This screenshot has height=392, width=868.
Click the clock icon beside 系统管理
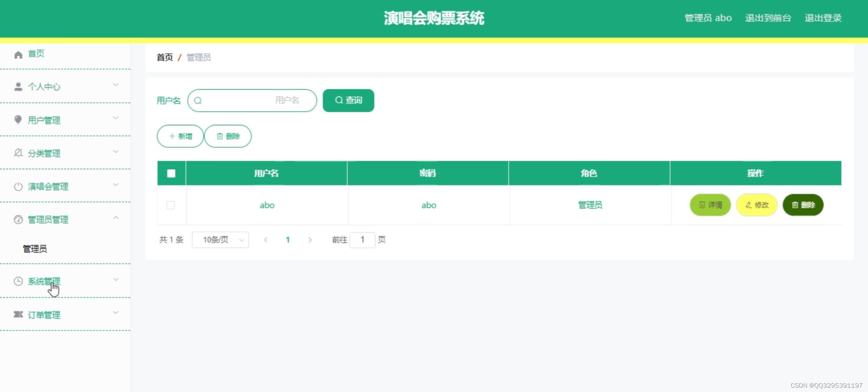18,281
